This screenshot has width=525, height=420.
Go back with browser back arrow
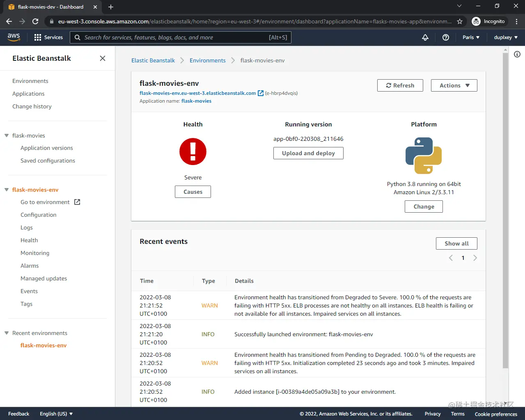9,21
